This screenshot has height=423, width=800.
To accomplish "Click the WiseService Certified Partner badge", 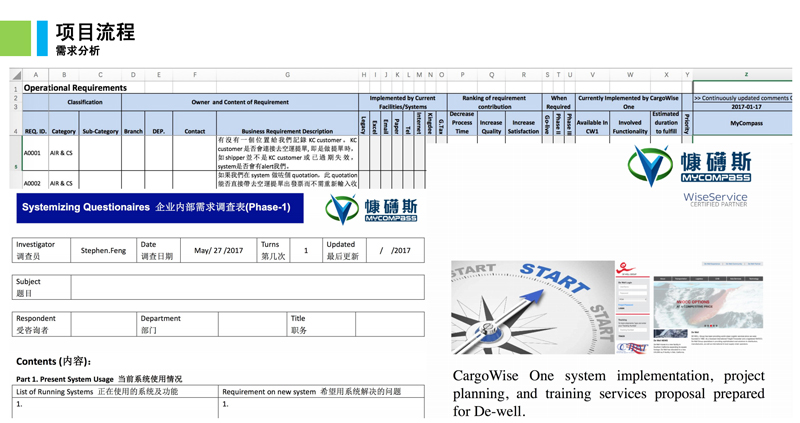I will click(x=715, y=199).
